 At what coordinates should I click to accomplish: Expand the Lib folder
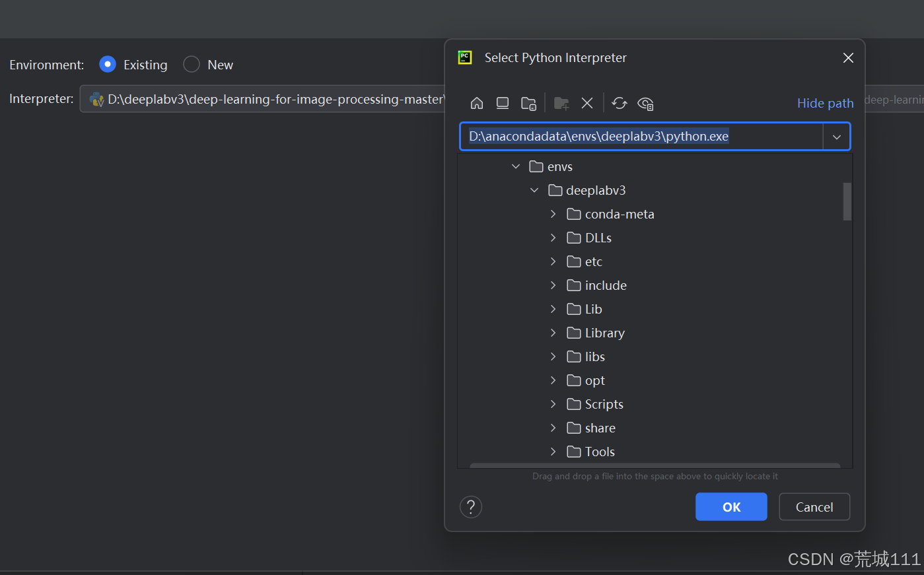553,309
